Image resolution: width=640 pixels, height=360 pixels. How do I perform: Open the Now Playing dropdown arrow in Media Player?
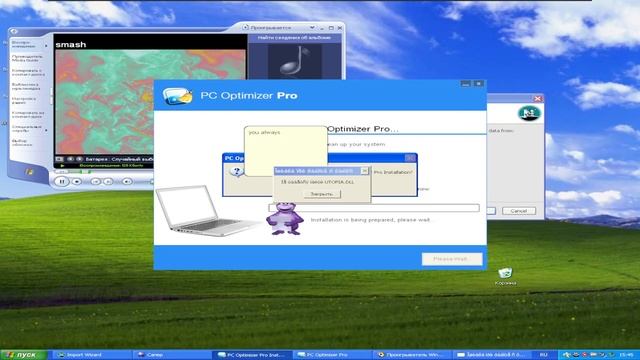(312, 28)
